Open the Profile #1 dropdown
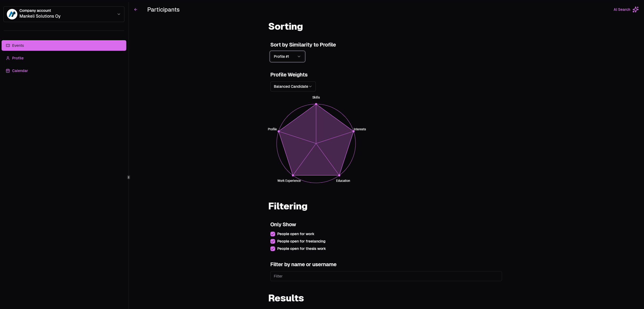The height and width of the screenshot is (309, 644). point(287,56)
